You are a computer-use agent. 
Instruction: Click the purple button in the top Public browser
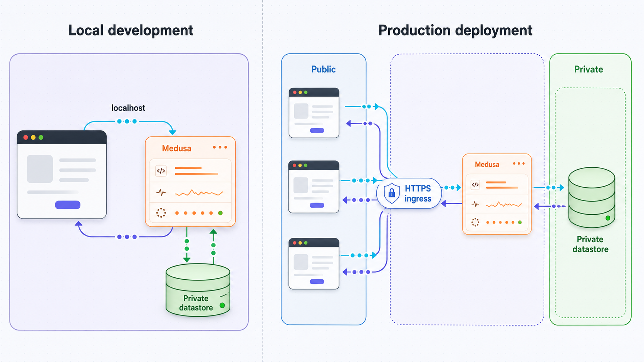(x=317, y=130)
